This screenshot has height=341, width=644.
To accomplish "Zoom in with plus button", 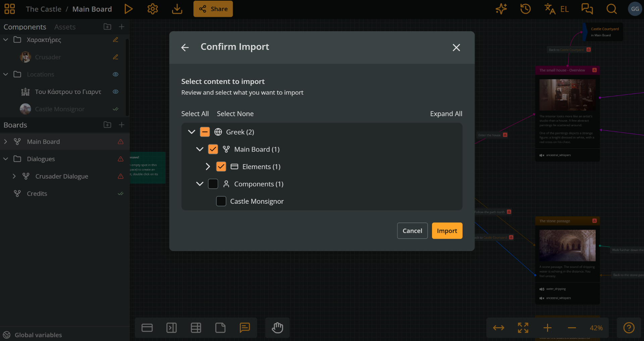I will [x=547, y=328].
